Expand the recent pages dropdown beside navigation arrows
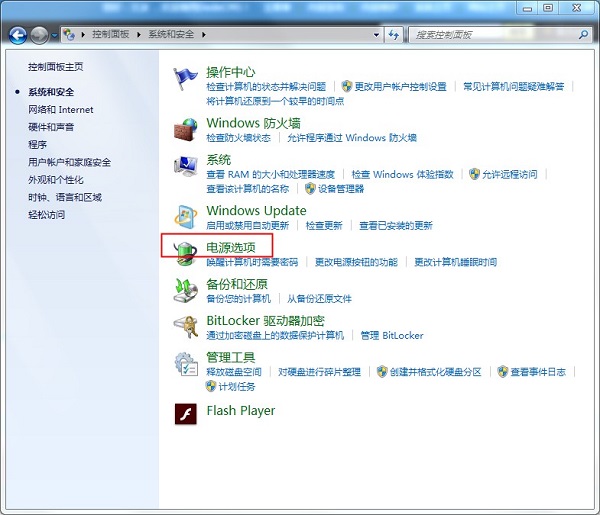The width and height of the screenshot is (600, 515). [54, 35]
